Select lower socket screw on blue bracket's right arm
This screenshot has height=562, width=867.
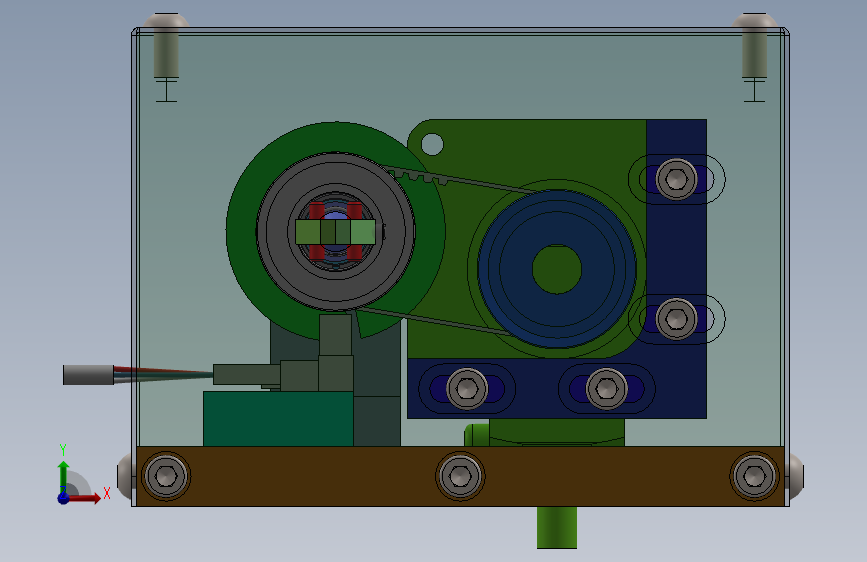676,319
